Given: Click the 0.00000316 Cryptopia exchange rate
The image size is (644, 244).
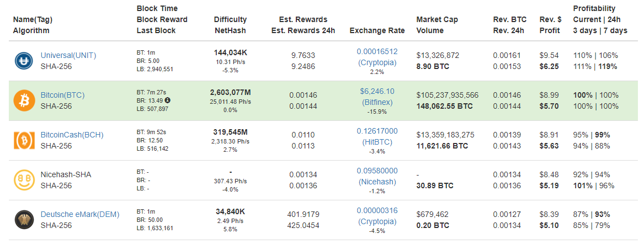Looking at the screenshot, I should point(377,216).
